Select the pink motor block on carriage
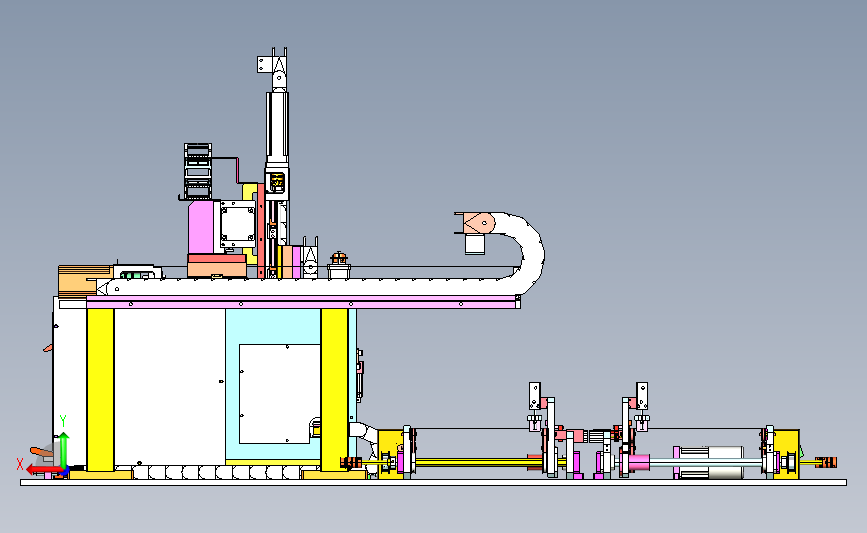Viewport: 867px width, 533px height. (201, 228)
